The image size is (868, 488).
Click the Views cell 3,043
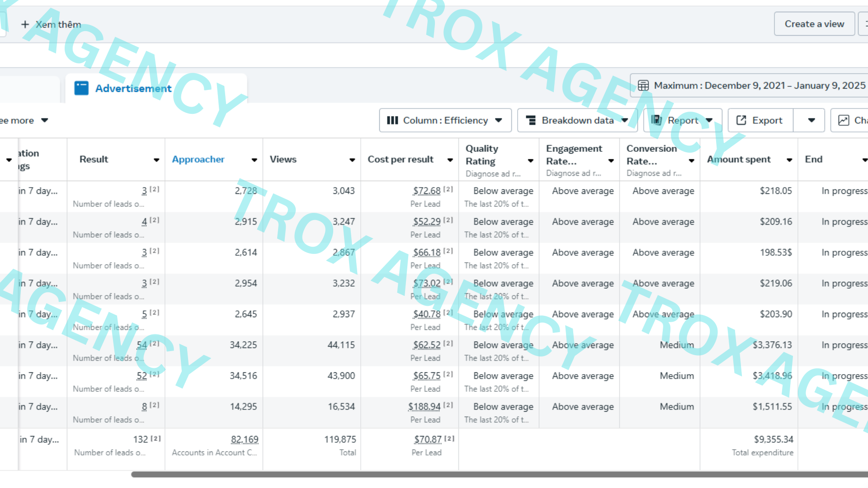pyautogui.click(x=344, y=191)
